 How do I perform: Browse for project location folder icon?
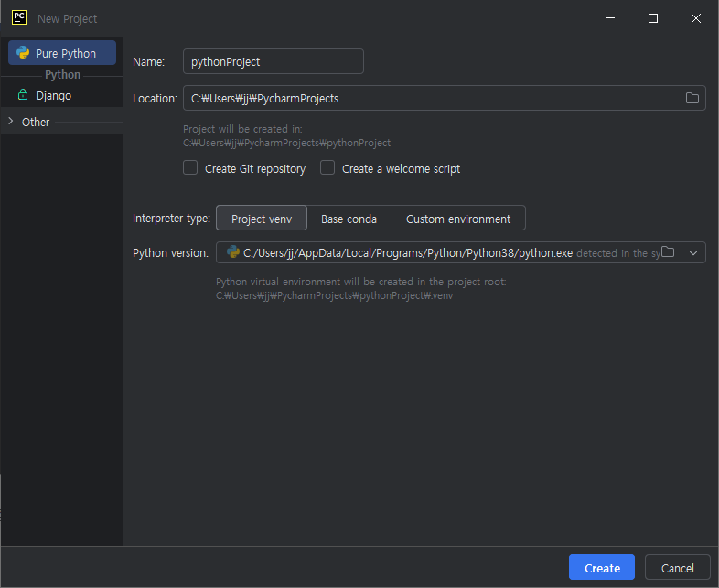coord(692,98)
